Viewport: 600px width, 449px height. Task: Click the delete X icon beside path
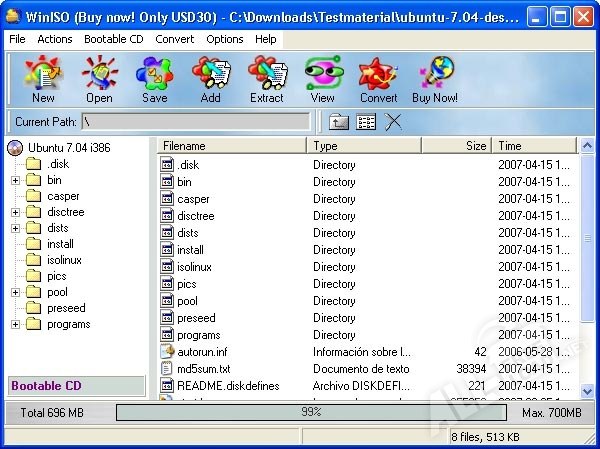coord(393,122)
